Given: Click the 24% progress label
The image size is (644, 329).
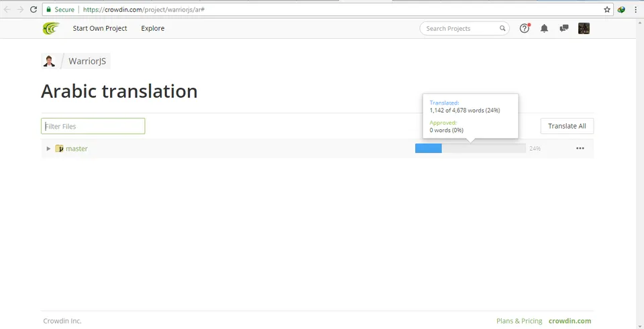Looking at the screenshot, I should click(x=535, y=149).
